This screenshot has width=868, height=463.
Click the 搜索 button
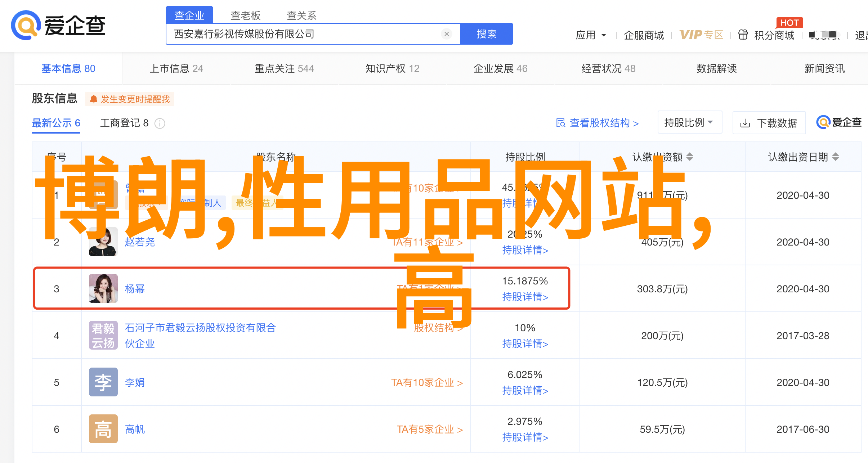[x=486, y=34]
